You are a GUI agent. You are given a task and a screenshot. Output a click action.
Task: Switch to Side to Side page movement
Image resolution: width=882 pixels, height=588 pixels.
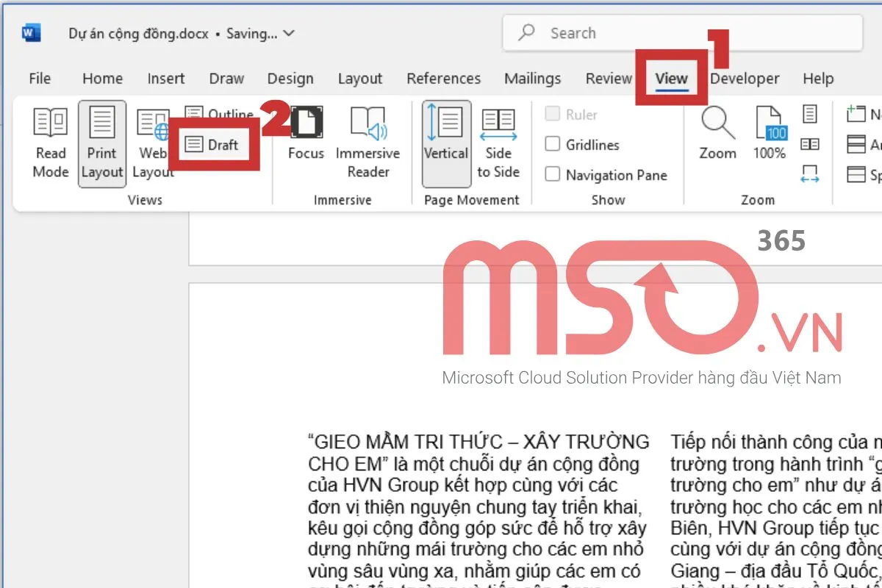[x=498, y=144]
